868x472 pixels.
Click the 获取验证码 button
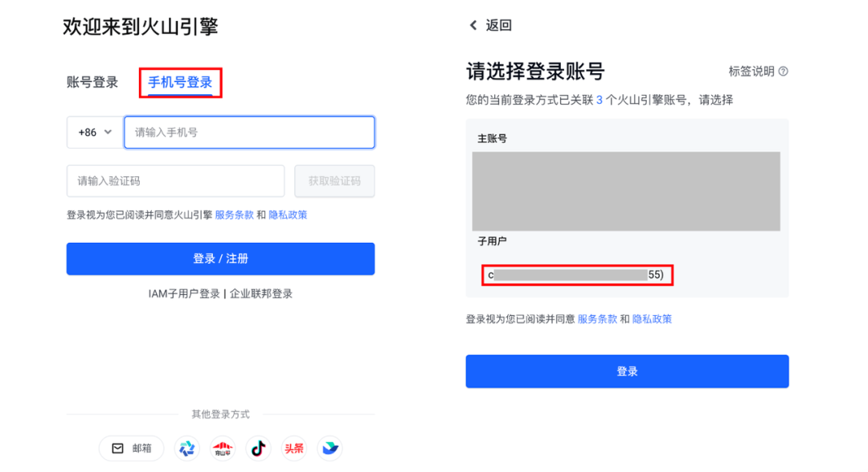click(x=334, y=182)
